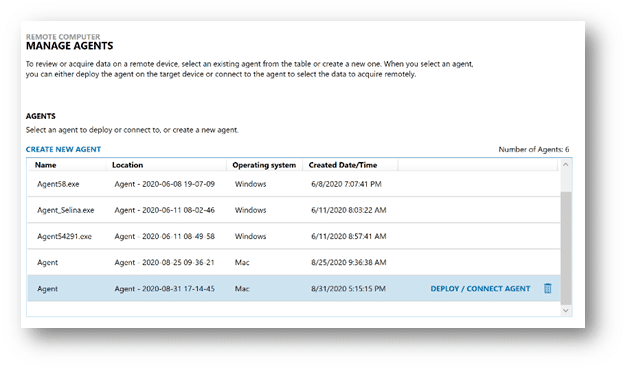Click the scrollbar down arrow in agents table
Viewport: 627px width, 370px height.
click(x=565, y=310)
